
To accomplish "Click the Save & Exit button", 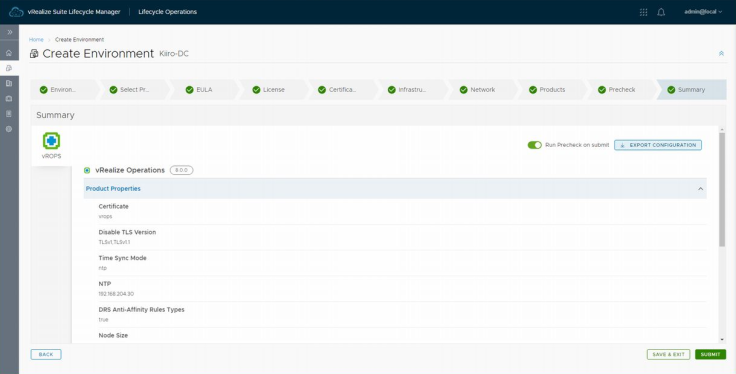I will (668, 354).
